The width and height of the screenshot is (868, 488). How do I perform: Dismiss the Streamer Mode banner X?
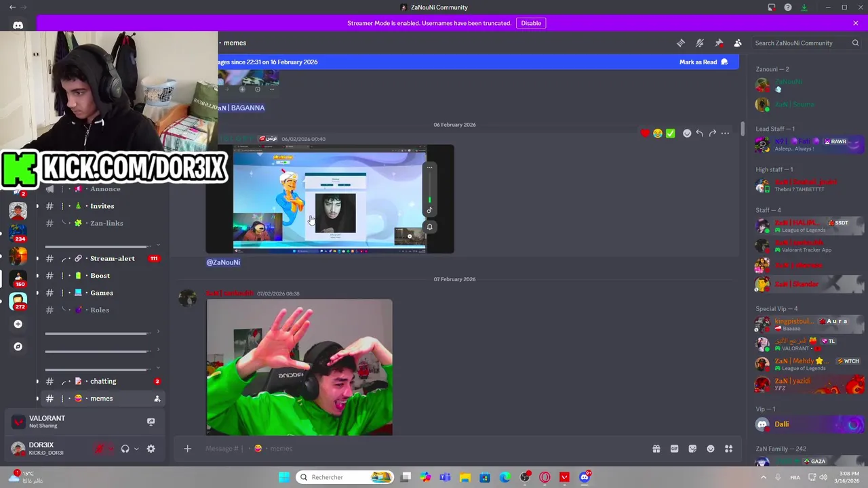pyautogui.click(x=856, y=23)
